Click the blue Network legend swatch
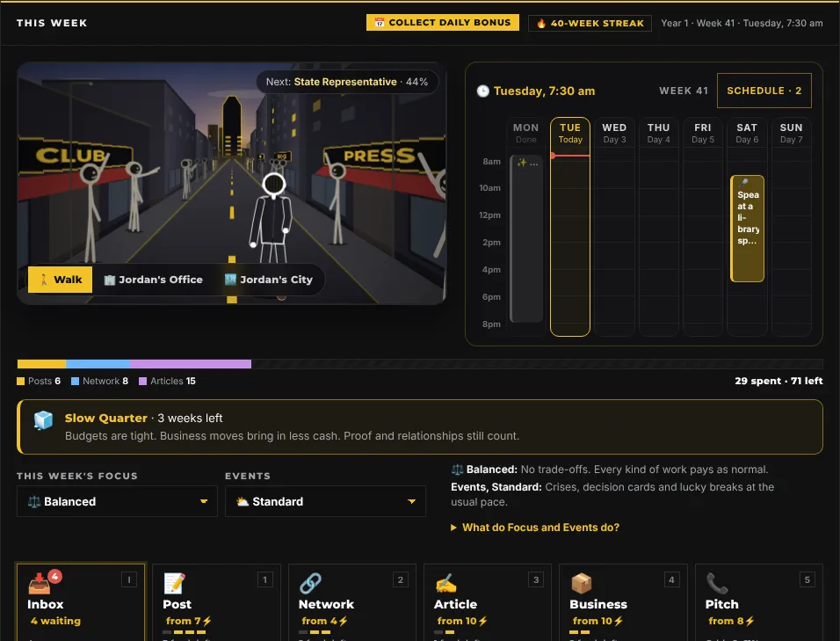This screenshot has height=641, width=840. pyautogui.click(x=75, y=381)
